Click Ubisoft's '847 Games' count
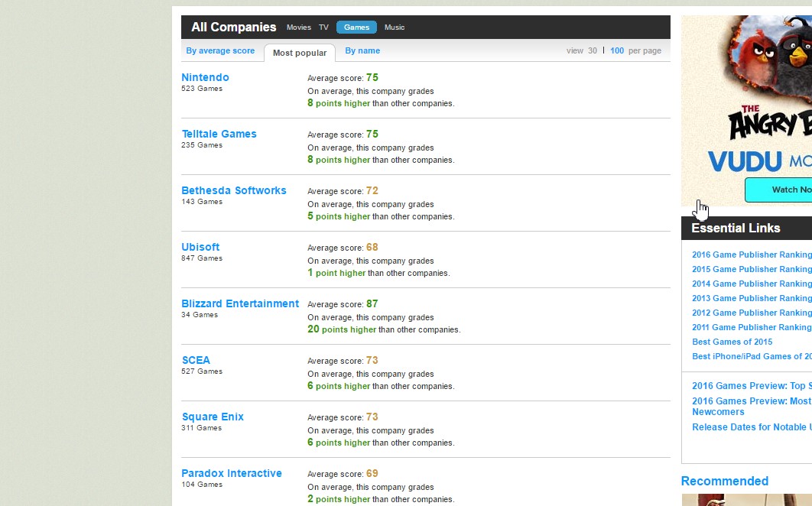812x506 pixels. click(x=202, y=258)
